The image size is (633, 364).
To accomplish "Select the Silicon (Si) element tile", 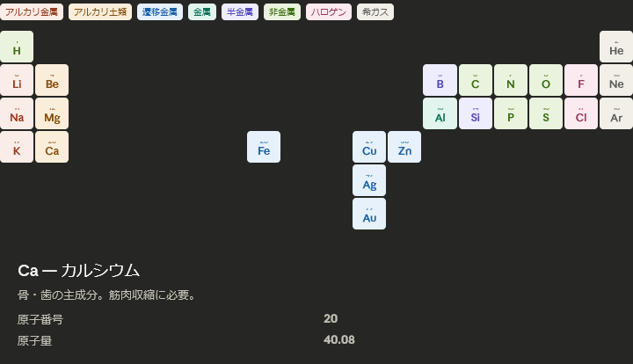I will pos(475,113).
